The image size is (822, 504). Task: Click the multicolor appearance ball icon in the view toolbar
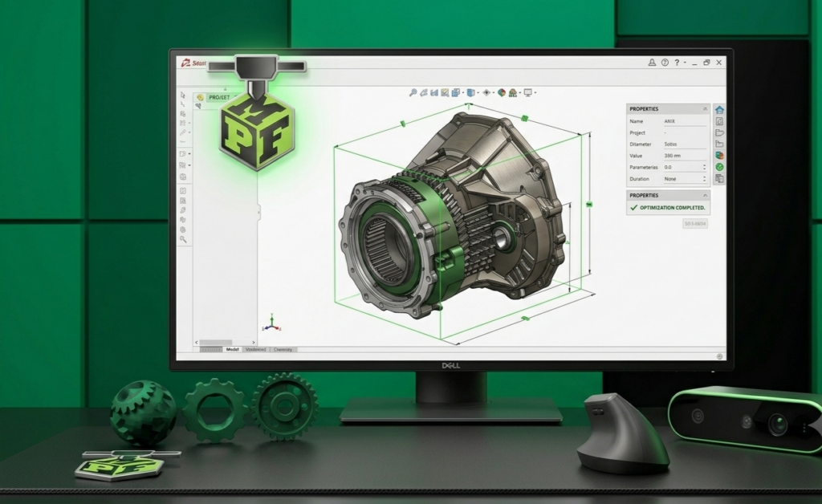tap(502, 93)
